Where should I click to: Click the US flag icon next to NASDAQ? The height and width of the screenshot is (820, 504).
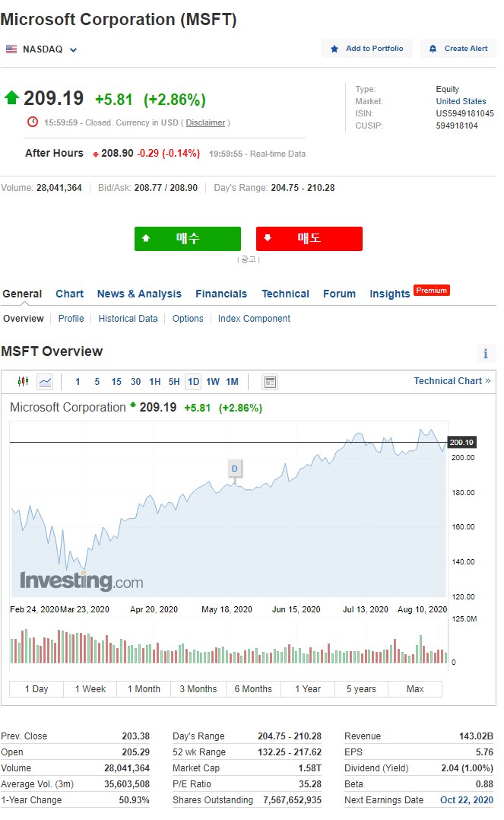click(11, 49)
